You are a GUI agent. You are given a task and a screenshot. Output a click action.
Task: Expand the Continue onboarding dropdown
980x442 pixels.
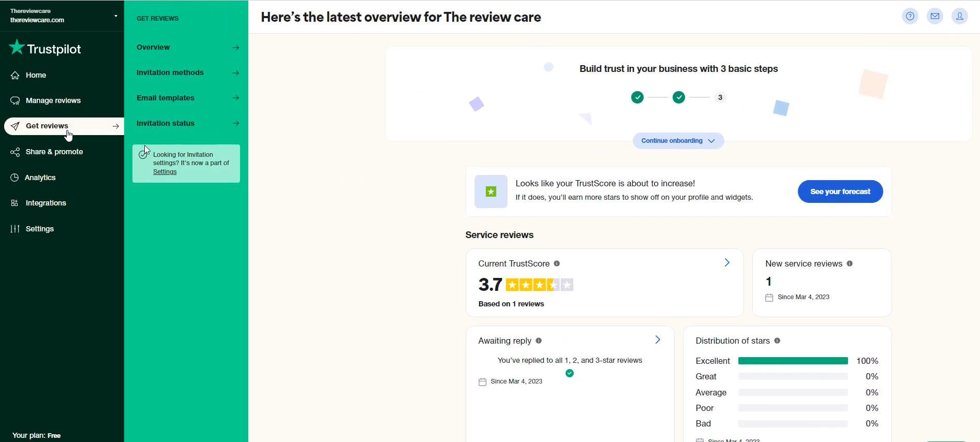pos(678,141)
